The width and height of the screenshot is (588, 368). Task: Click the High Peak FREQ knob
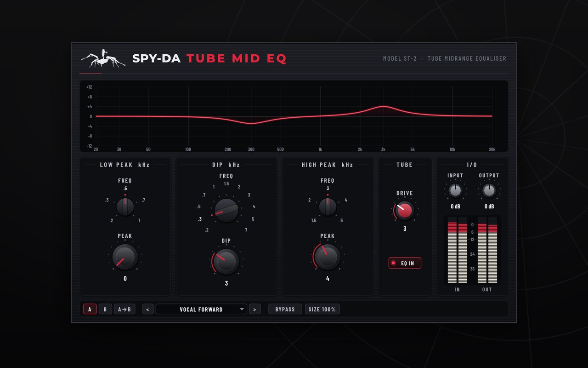coord(328,207)
